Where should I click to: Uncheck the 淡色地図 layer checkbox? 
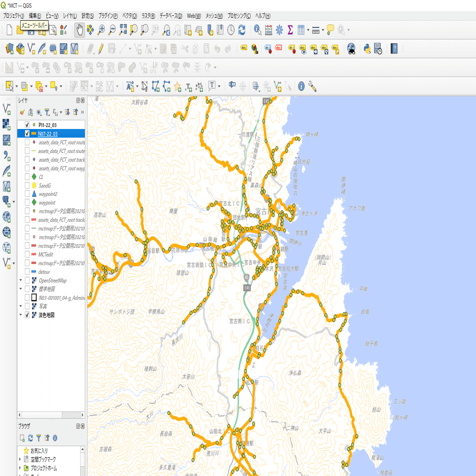coord(27,315)
